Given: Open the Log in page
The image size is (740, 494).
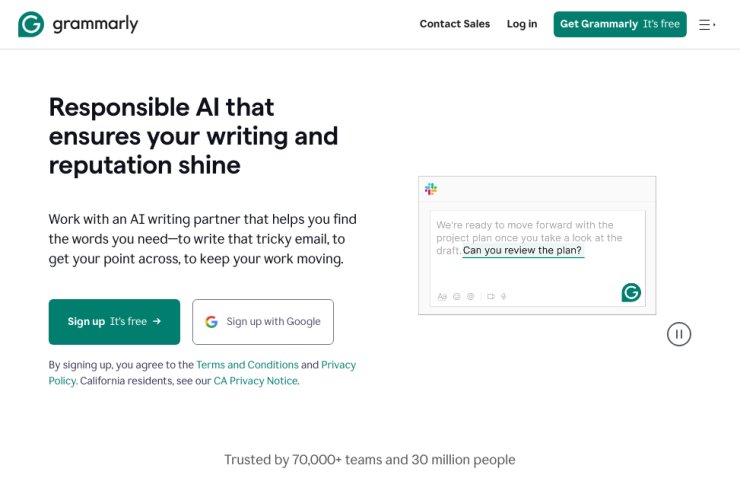Looking at the screenshot, I should 522,24.
